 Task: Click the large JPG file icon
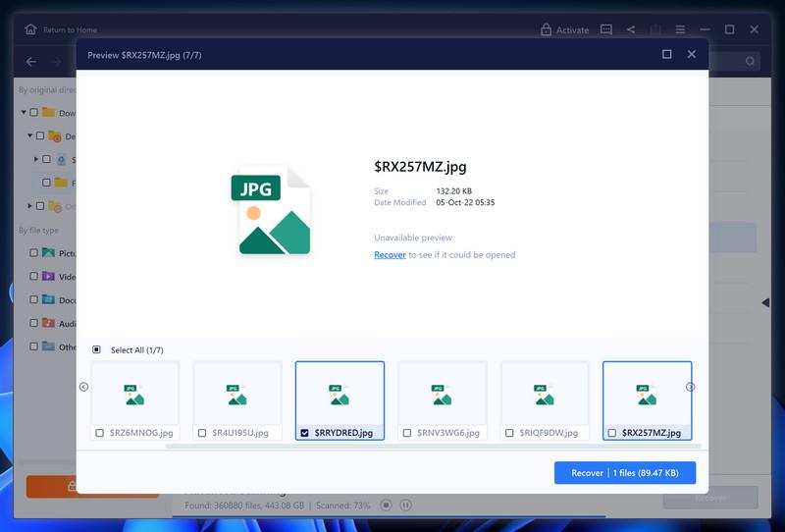tap(271, 211)
